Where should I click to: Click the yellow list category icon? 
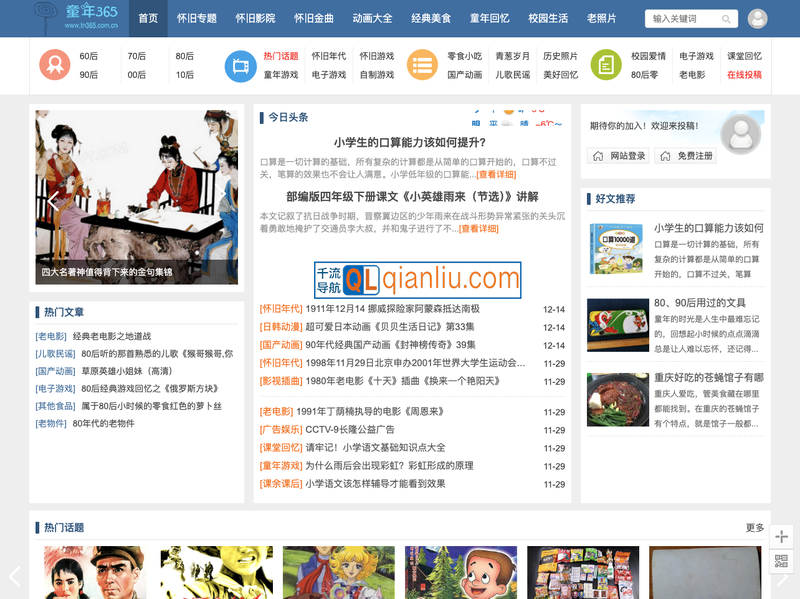422,64
